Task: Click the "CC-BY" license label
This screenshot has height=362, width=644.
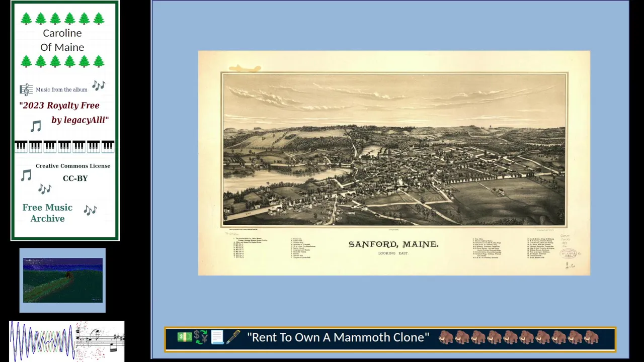Action: (75, 178)
